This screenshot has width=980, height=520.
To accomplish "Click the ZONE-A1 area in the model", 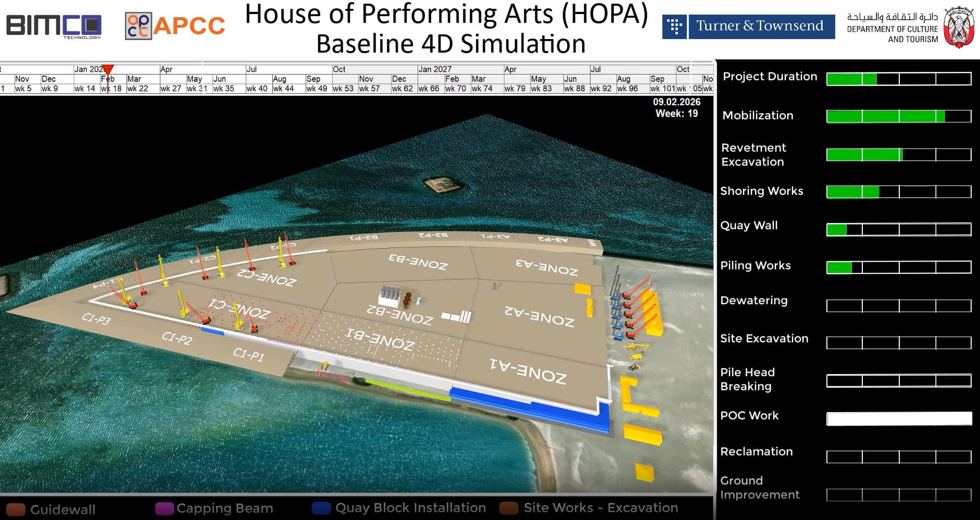I will [528, 371].
